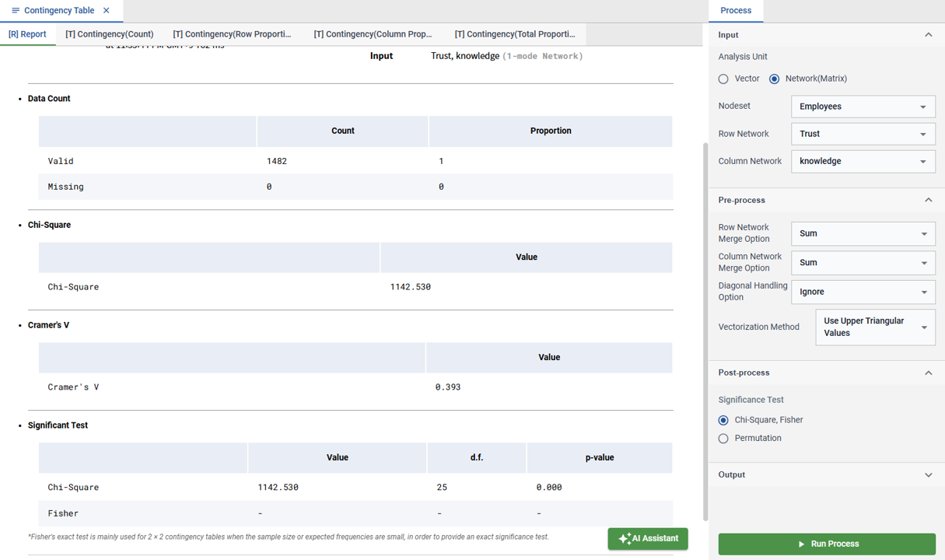Click the p-value cell 0.000
Screen dimensions: 945x560
[x=549, y=487]
